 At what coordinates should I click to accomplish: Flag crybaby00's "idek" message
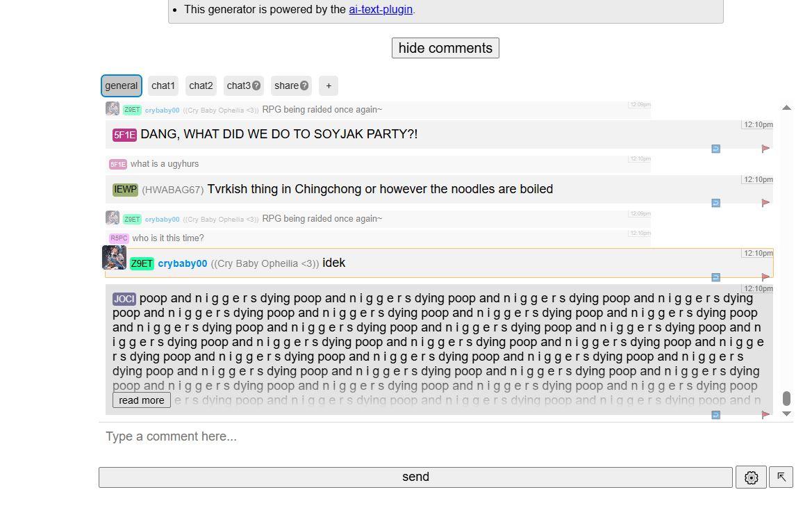765,277
